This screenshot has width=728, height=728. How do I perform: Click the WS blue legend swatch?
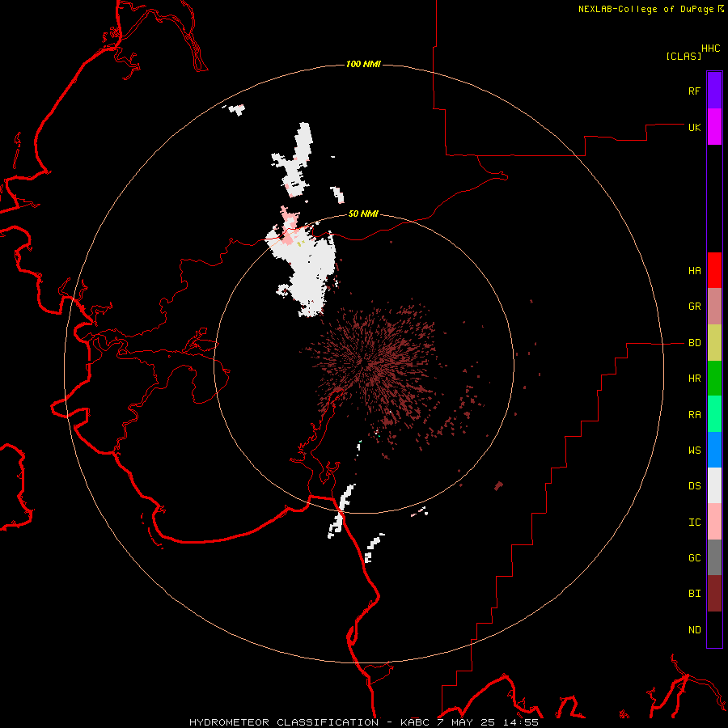pos(714,450)
